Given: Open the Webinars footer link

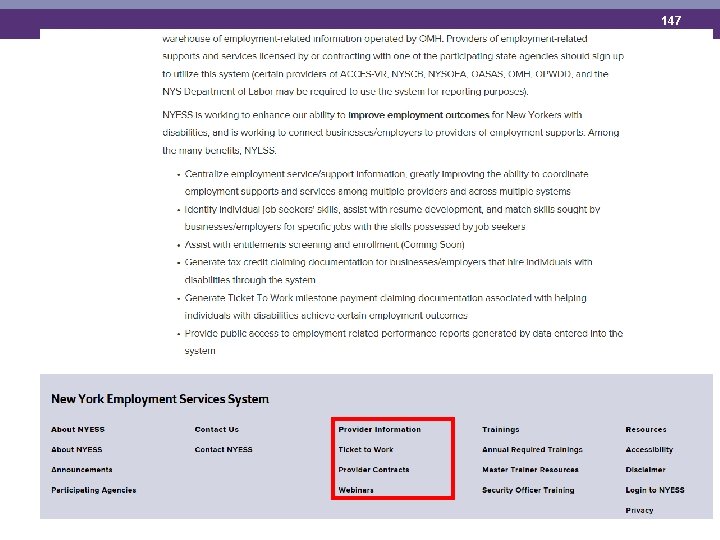Looking at the screenshot, I should 356,490.
